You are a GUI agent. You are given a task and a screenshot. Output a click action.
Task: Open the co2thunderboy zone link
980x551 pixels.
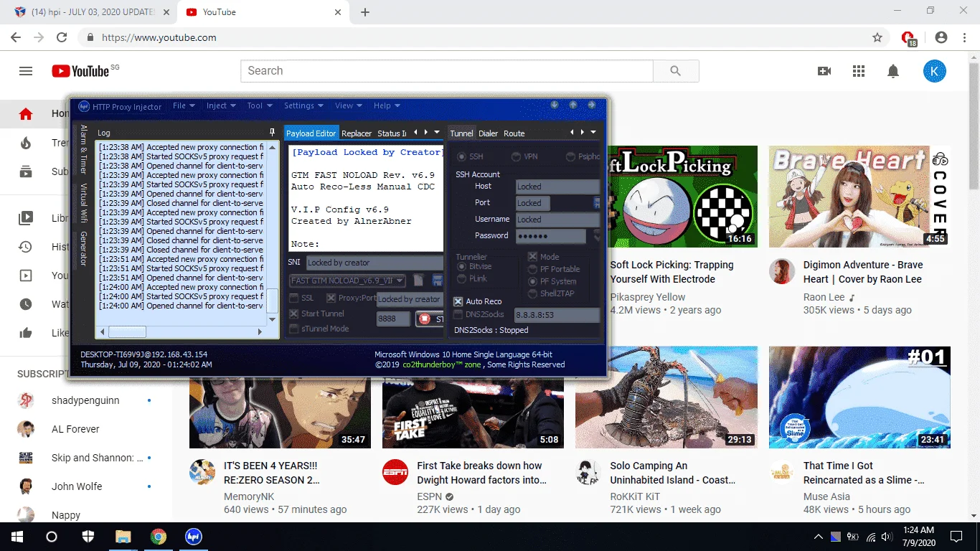pos(441,364)
